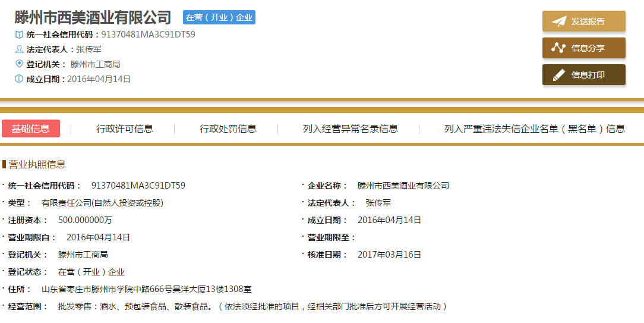Click the share nodes icon
644x323 pixels.
click(558, 48)
